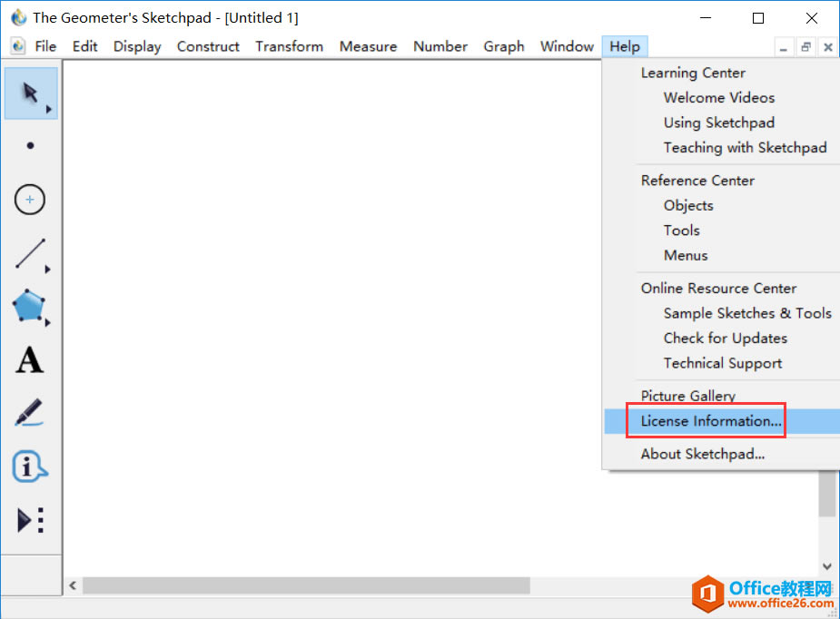Open Using Sketchpad help
Screen dimensions: 840x619
(719, 123)
